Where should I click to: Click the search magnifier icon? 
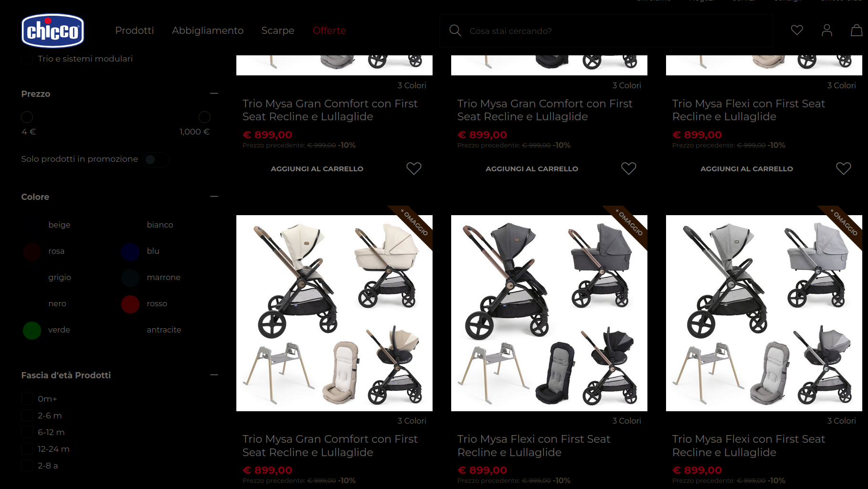tap(455, 31)
